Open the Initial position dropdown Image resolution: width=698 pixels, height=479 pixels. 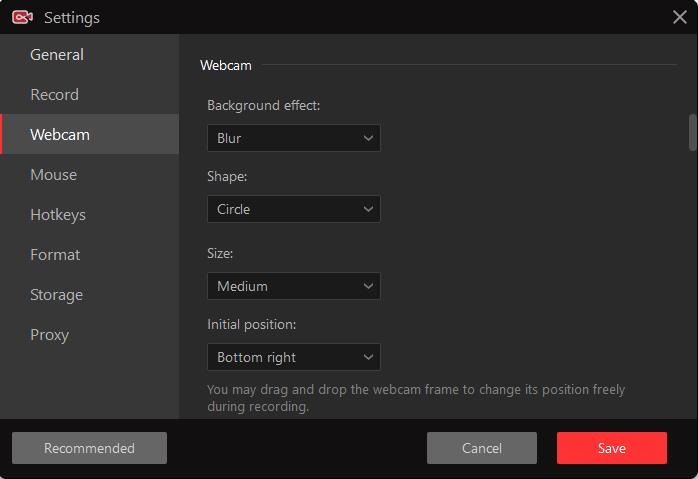293,357
